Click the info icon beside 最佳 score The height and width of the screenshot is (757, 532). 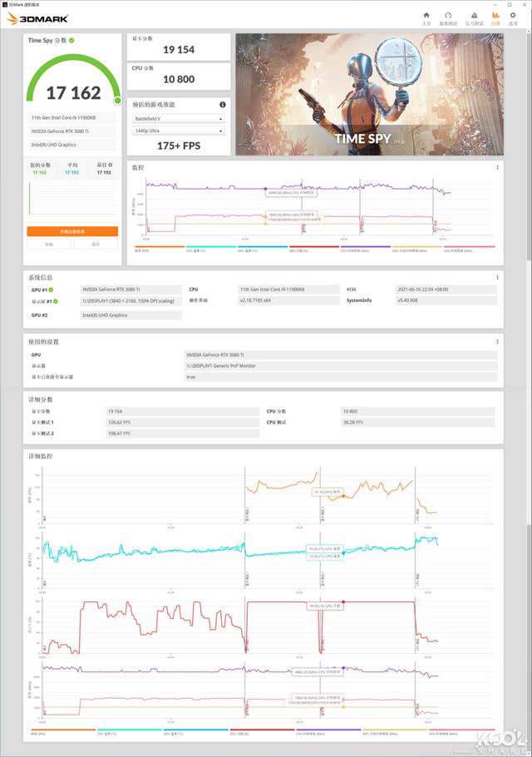[111, 165]
